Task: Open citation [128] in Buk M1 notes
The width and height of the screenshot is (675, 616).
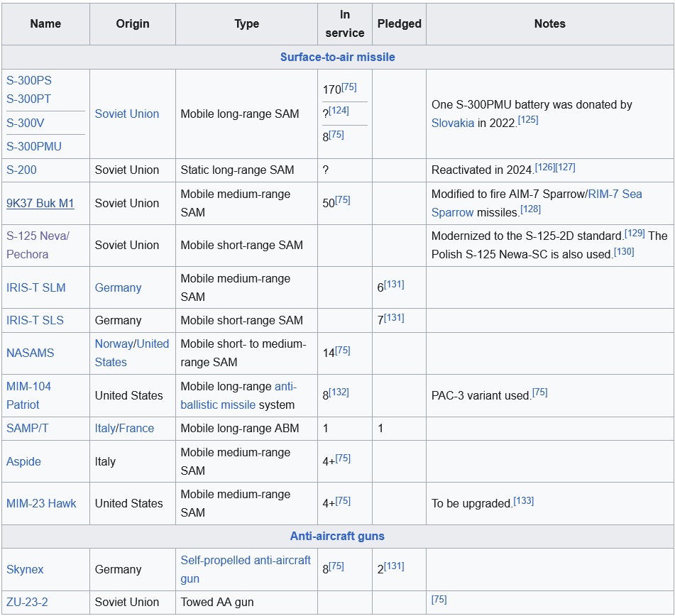Action: pyautogui.click(x=530, y=209)
